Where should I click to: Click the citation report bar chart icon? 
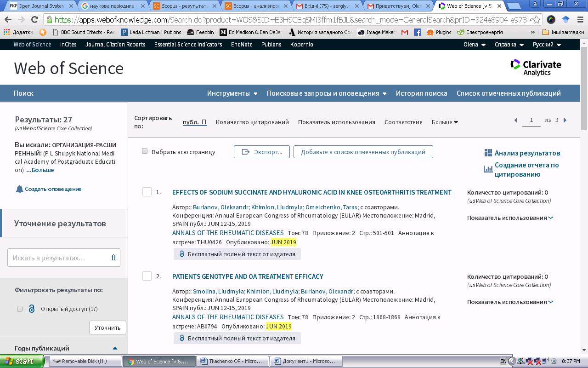[x=488, y=169]
